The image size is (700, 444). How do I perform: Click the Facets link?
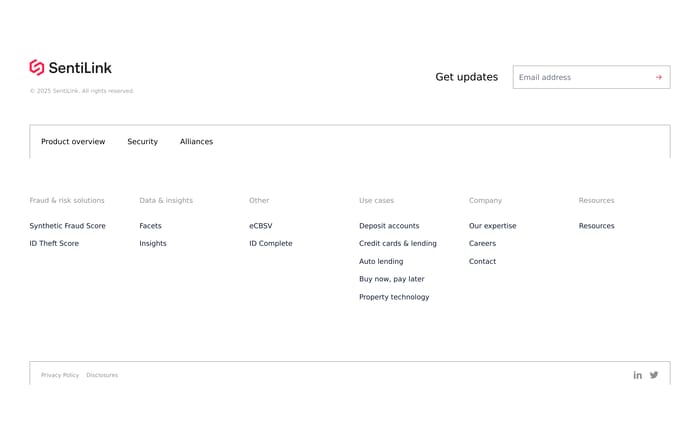click(x=150, y=226)
